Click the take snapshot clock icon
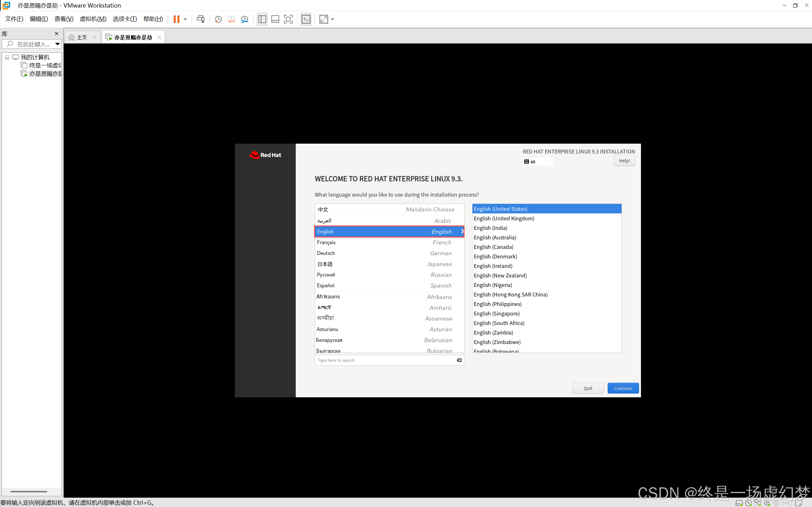The image size is (812, 507). point(218,19)
